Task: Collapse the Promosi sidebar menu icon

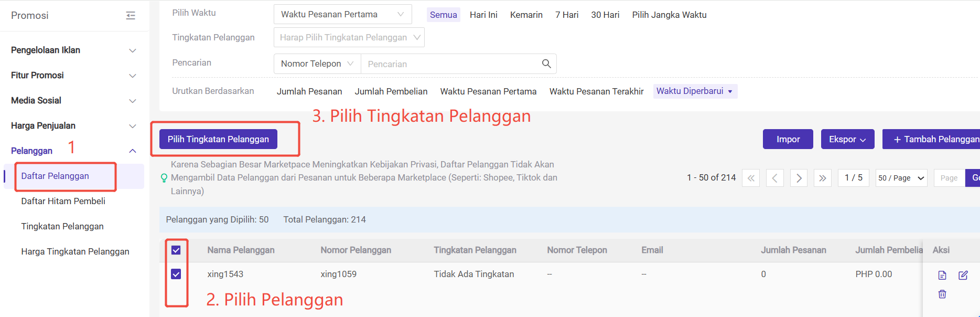Action: pyautogui.click(x=131, y=16)
